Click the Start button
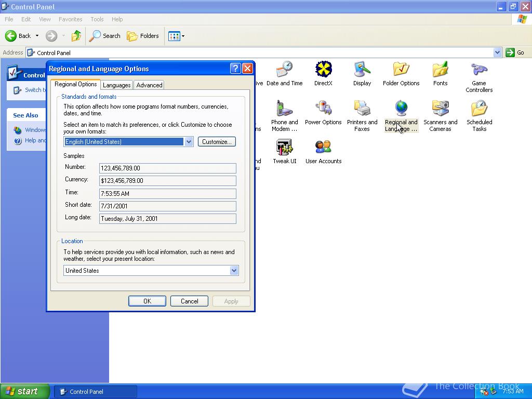This screenshot has width=532, height=399. (24, 391)
